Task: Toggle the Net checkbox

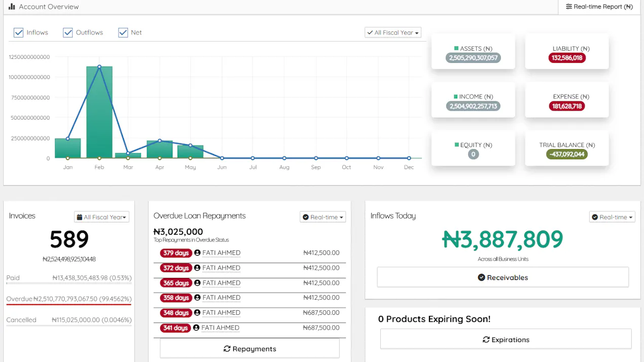Action: pos(123,32)
